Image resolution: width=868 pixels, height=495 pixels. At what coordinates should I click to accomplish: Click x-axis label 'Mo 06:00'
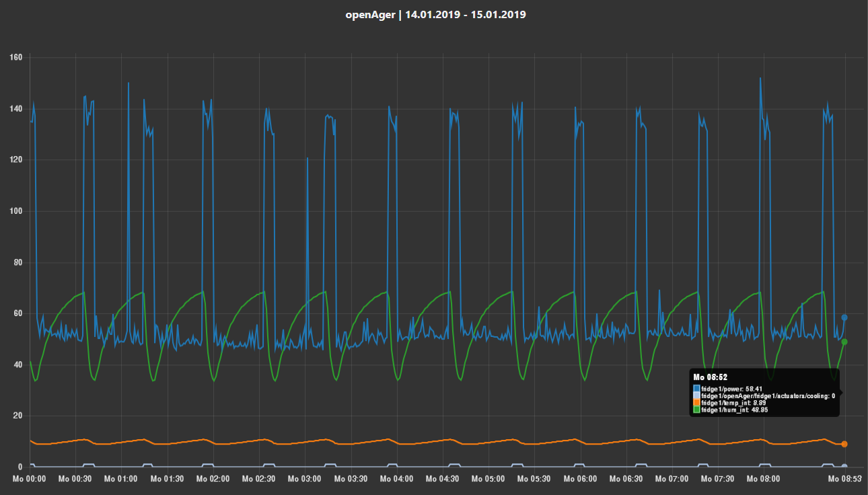[x=580, y=479]
